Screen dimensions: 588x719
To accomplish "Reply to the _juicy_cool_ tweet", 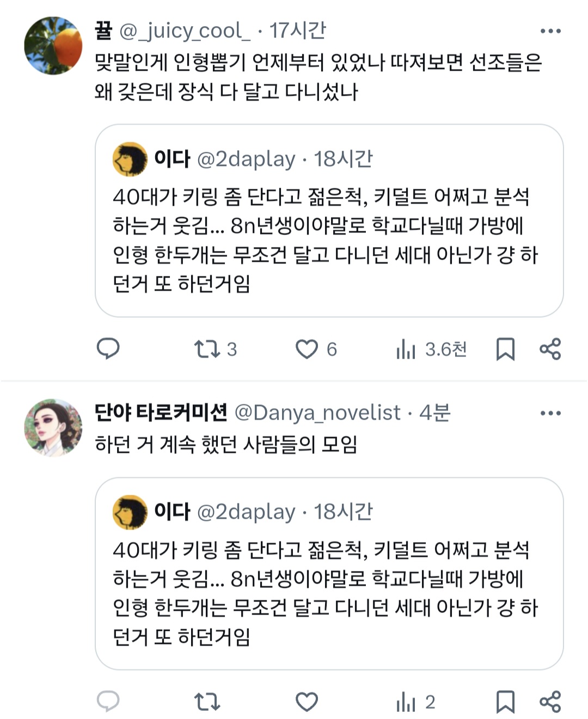I will pos(108,348).
